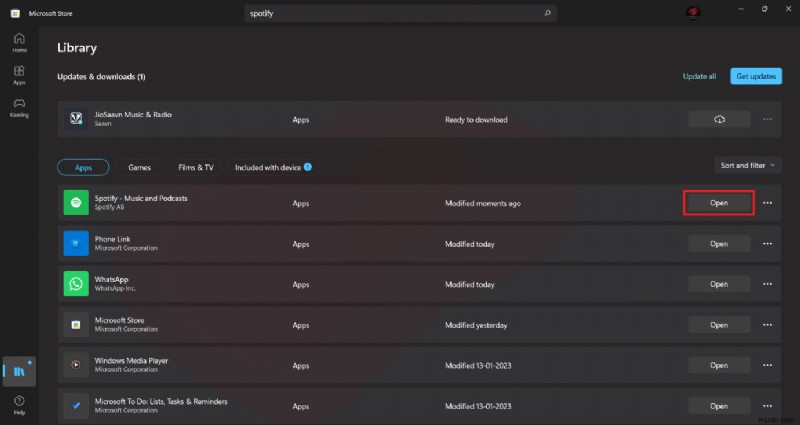The height and width of the screenshot is (425, 800).
Task: Go to Home in the sidebar
Action: 19,42
